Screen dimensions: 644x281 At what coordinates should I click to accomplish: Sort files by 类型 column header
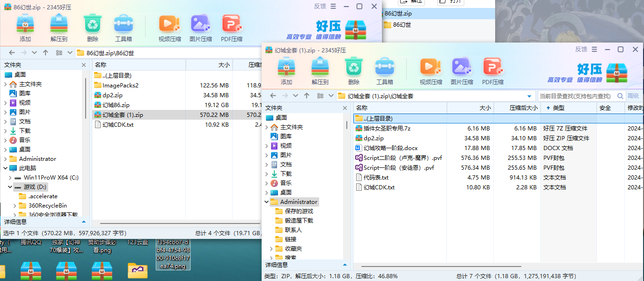pos(558,108)
